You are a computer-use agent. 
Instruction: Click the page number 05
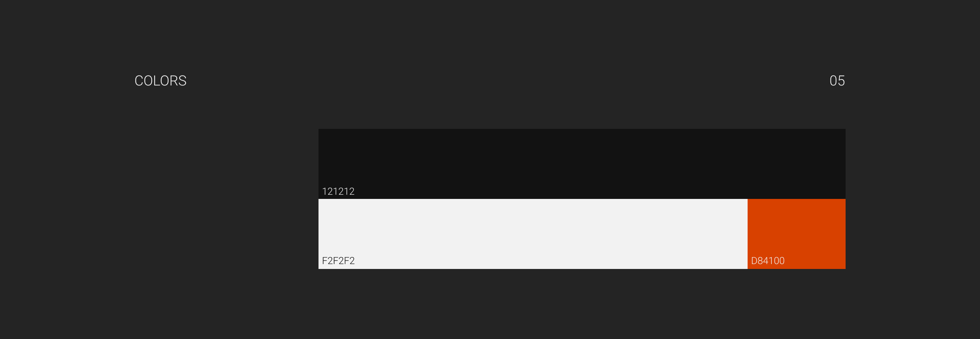coord(836,81)
